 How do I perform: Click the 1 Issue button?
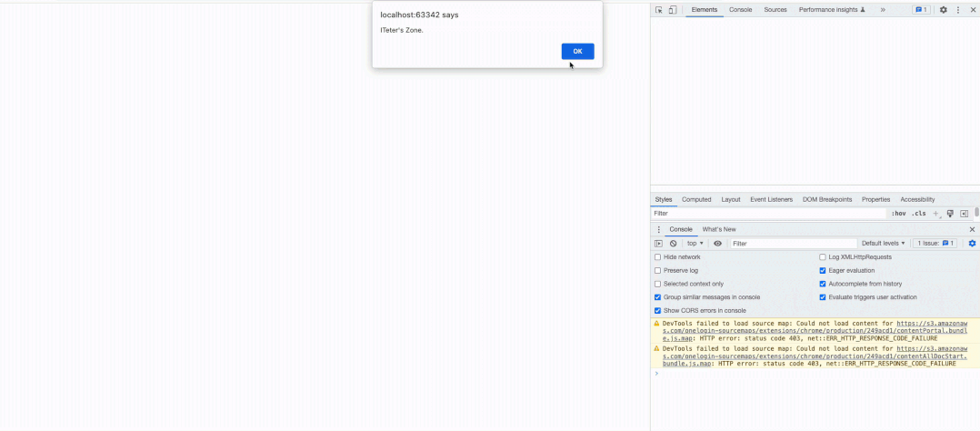click(x=935, y=244)
